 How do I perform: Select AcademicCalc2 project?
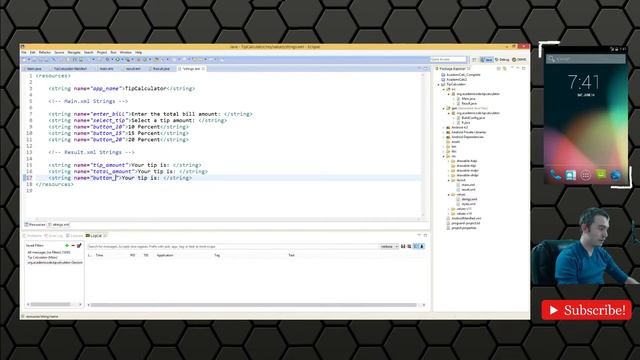(x=457, y=80)
